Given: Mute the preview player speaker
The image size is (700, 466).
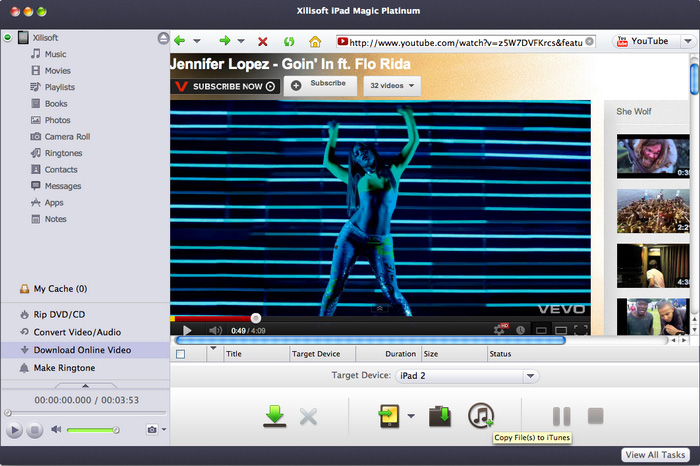Looking at the screenshot, I should pos(56,429).
